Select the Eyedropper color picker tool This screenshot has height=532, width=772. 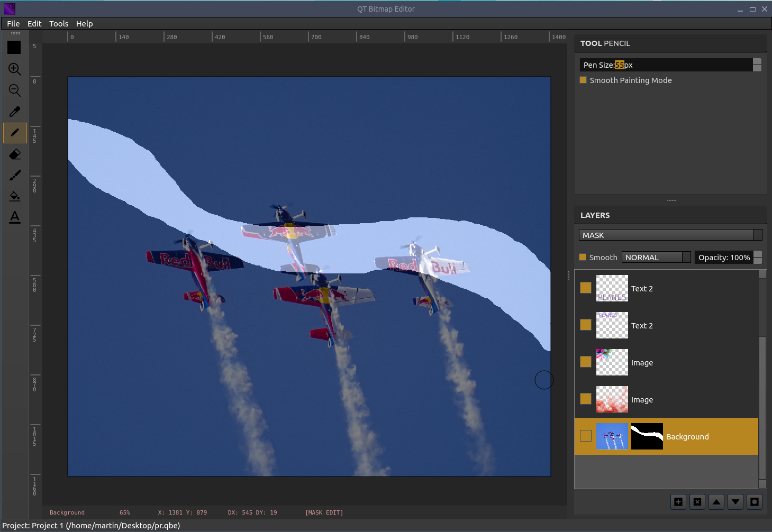tap(15, 112)
